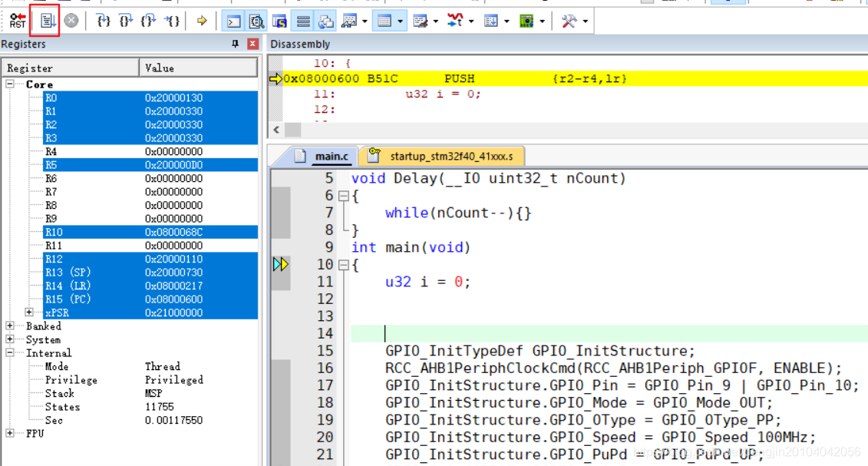
Task: Expand the xPSR register
Action: (29, 312)
